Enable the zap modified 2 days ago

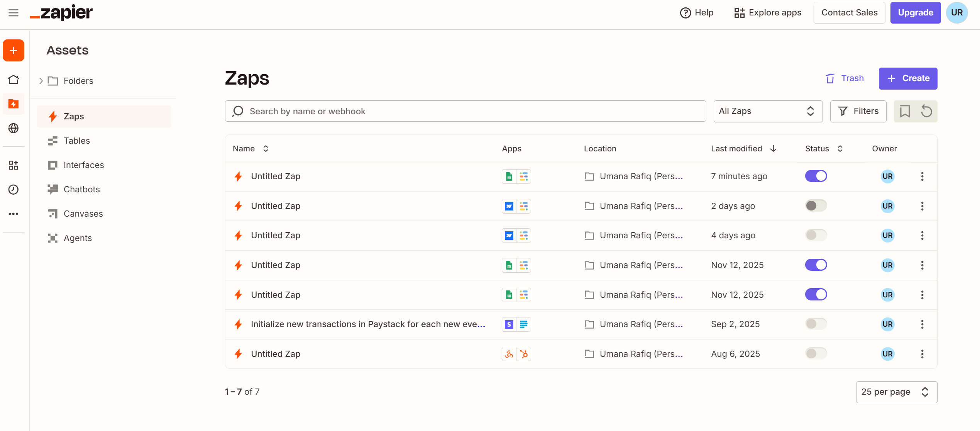point(816,206)
